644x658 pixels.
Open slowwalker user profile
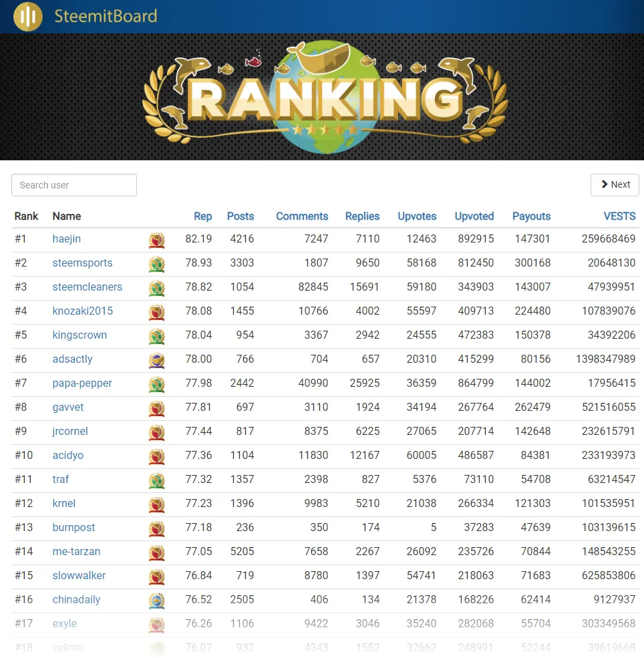79,575
